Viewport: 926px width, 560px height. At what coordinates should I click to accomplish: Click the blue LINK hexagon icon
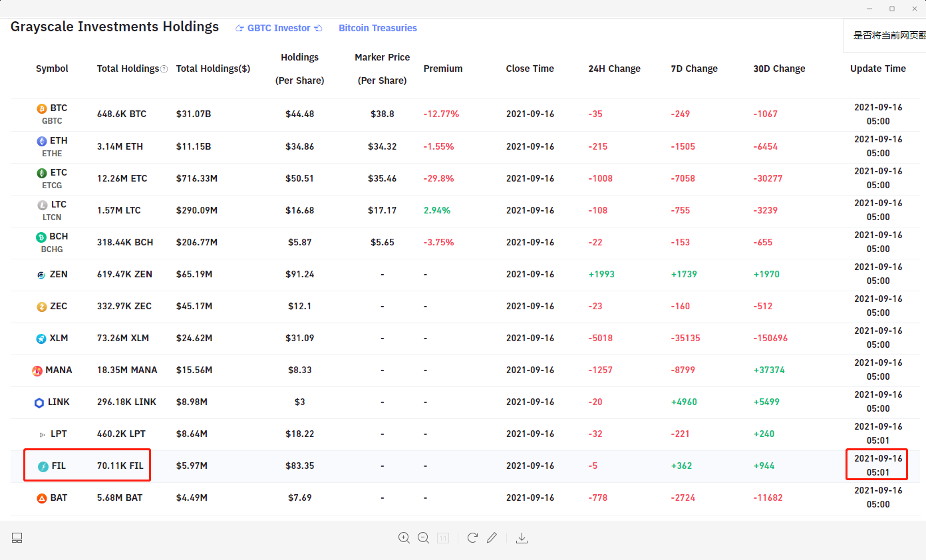(39, 402)
